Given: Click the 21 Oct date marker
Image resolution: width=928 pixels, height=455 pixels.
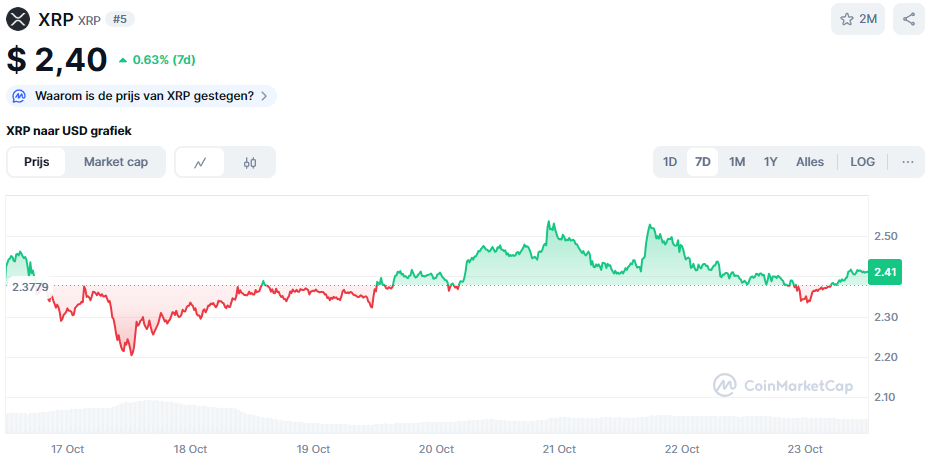Looking at the screenshot, I should click(x=558, y=449).
